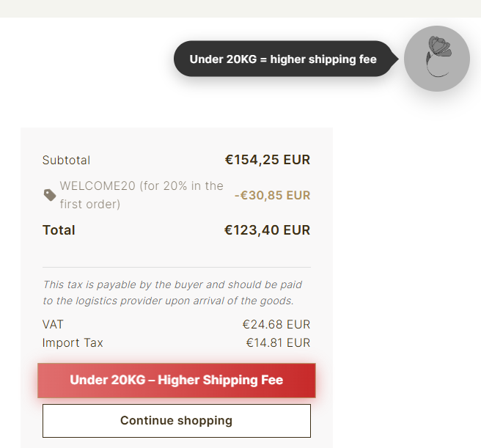This screenshot has height=448, width=481.
Task: Click the €123,40 EUR total amount
Action: tap(267, 230)
